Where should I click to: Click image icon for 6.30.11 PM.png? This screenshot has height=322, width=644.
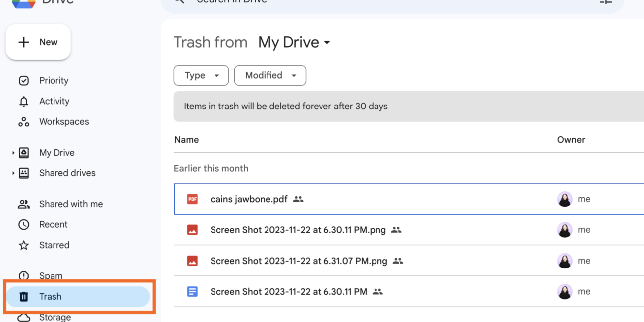click(192, 230)
